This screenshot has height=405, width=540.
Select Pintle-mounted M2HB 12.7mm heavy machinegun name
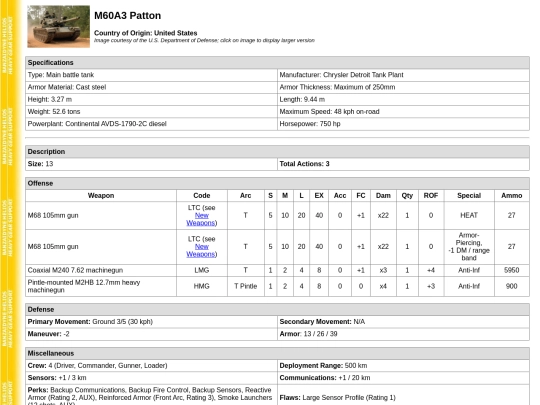(101, 287)
